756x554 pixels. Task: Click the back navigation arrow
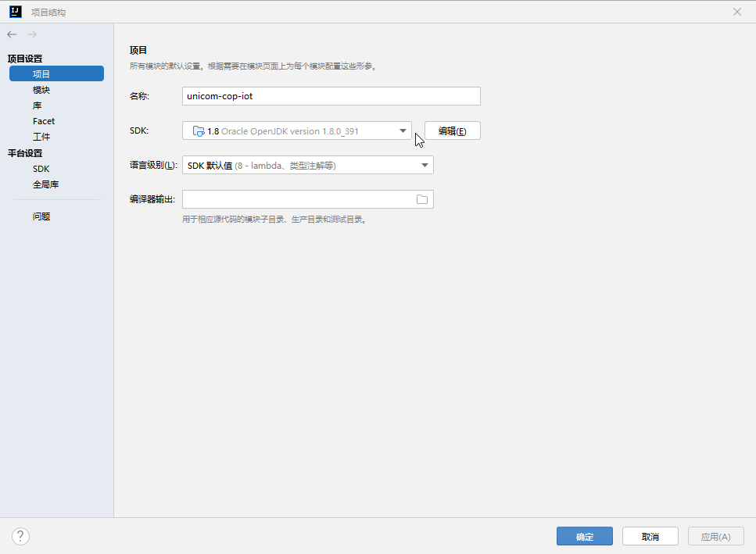(11, 34)
